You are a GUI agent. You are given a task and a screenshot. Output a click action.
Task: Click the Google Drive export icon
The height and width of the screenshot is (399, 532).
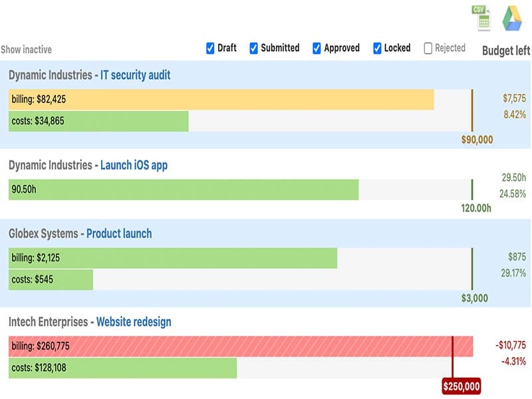pos(512,17)
